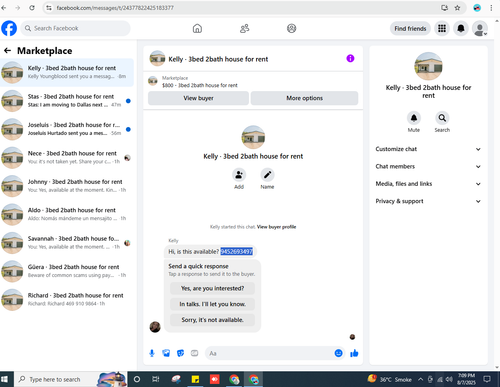Open the Friends icon in top navigation
This screenshot has width=500, height=387.
(x=244, y=28)
